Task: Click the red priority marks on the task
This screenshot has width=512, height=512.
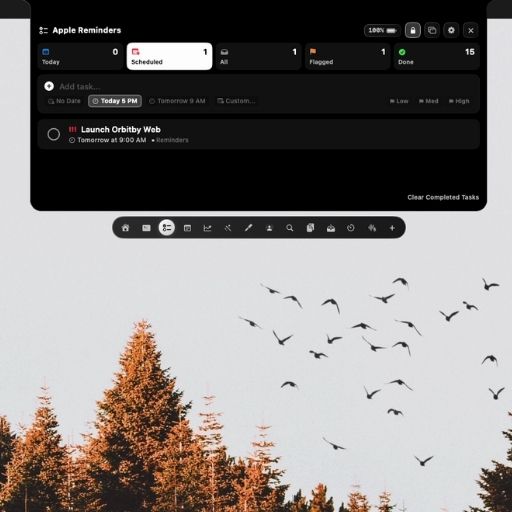Action: (x=72, y=129)
